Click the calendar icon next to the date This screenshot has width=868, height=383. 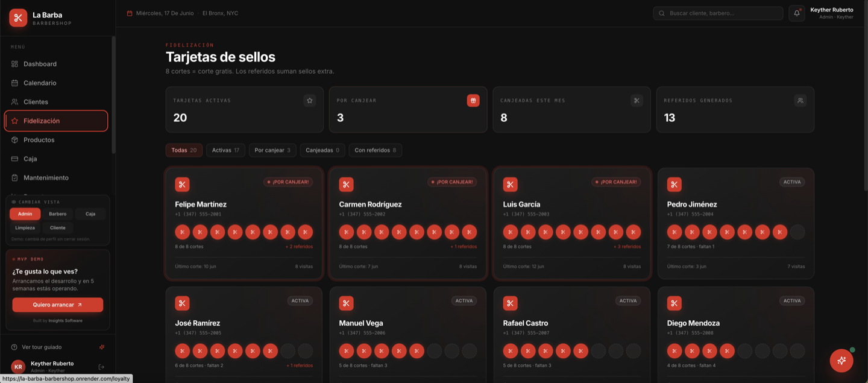(130, 13)
